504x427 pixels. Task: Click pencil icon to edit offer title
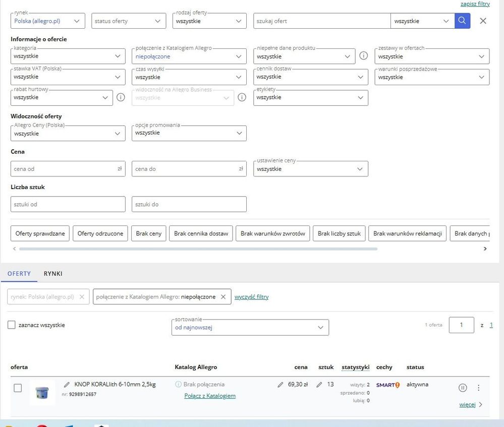[67, 385]
